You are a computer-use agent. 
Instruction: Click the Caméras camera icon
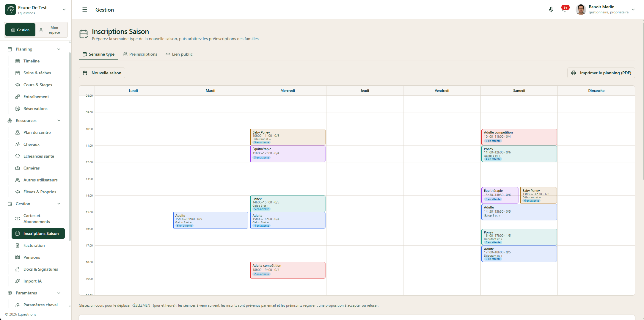pos(18,168)
